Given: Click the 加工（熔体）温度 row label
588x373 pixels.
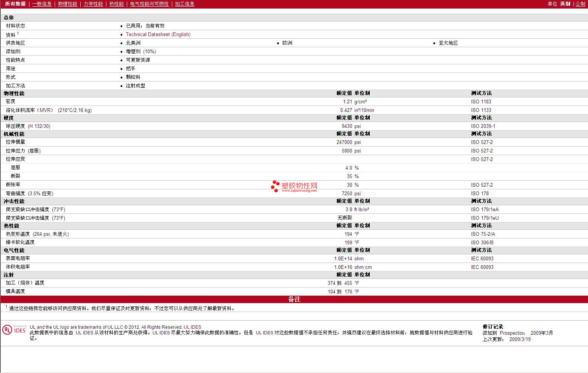Looking at the screenshot, I should click(x=25, y=283).
